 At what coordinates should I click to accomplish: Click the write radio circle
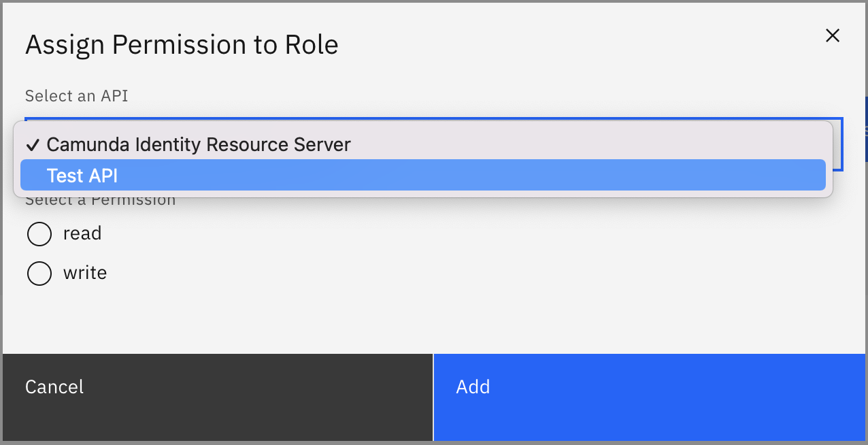coord(39,273)
